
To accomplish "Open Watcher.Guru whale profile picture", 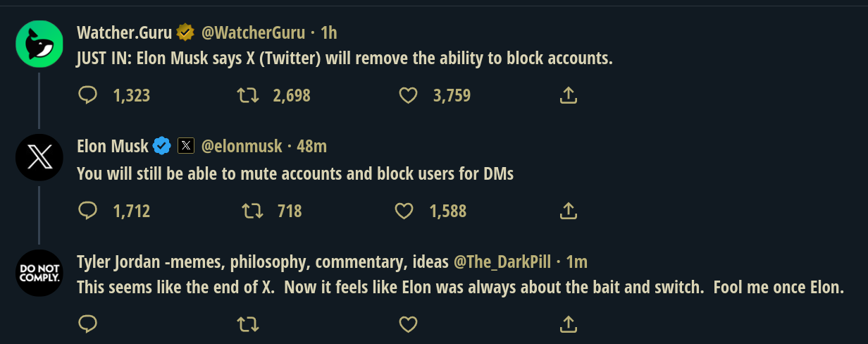I will pyautogui.click(x=39, y=44).
